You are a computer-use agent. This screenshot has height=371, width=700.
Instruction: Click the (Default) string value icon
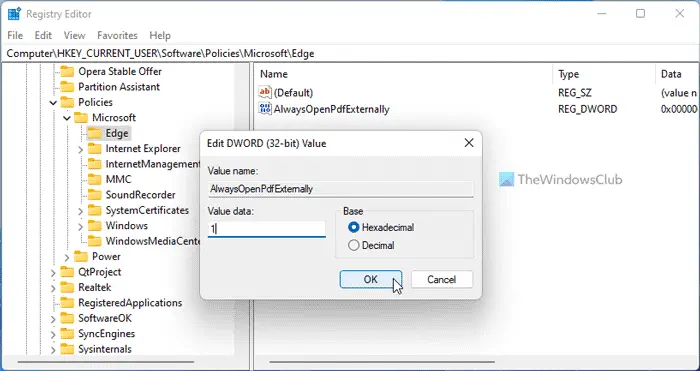[x=265, y=92]
